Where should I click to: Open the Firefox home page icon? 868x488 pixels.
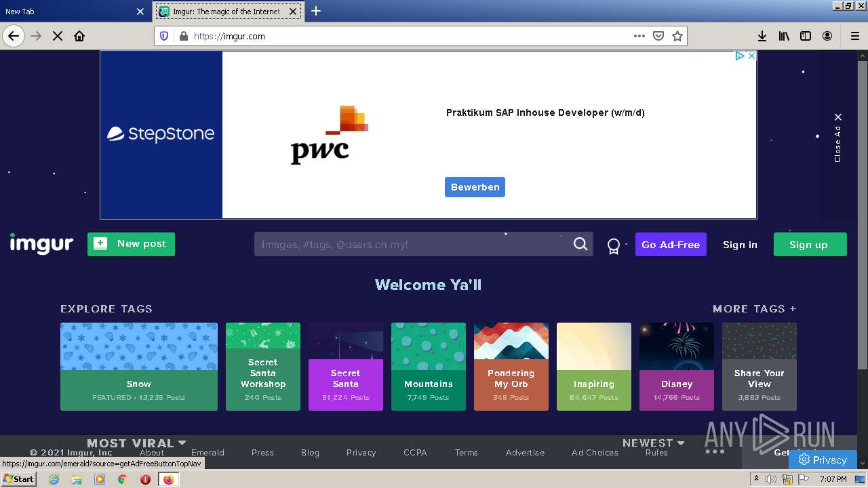(x=79, y=36)
